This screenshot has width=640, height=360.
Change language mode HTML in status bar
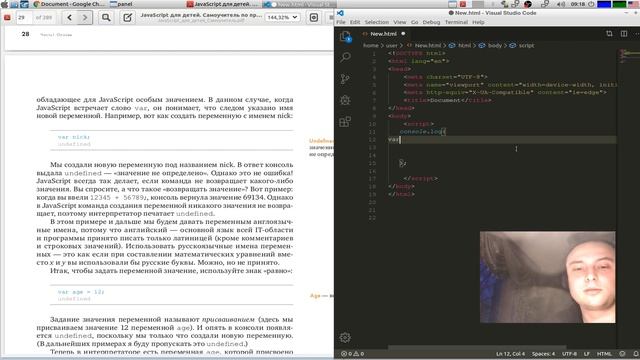click(604, 354)
